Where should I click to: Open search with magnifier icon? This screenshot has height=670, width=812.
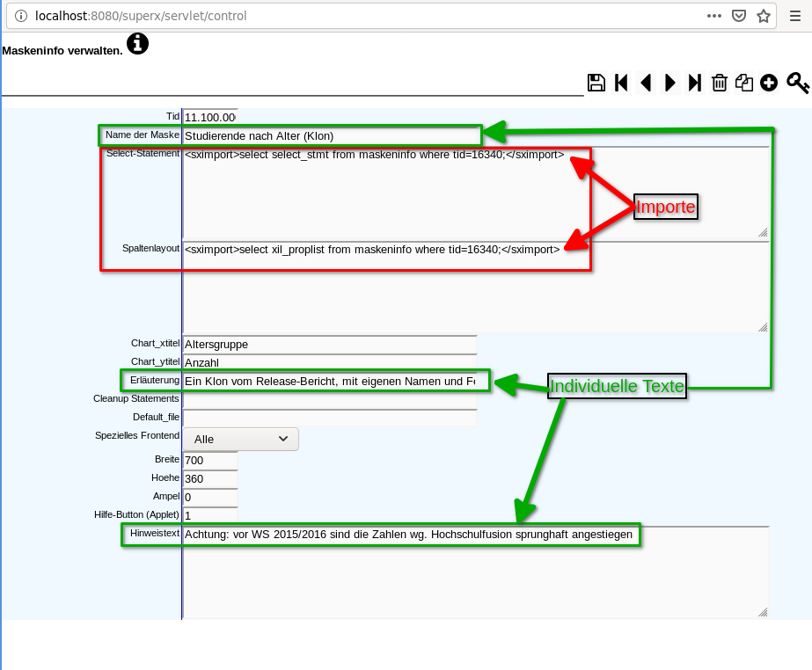pos(798,83)
